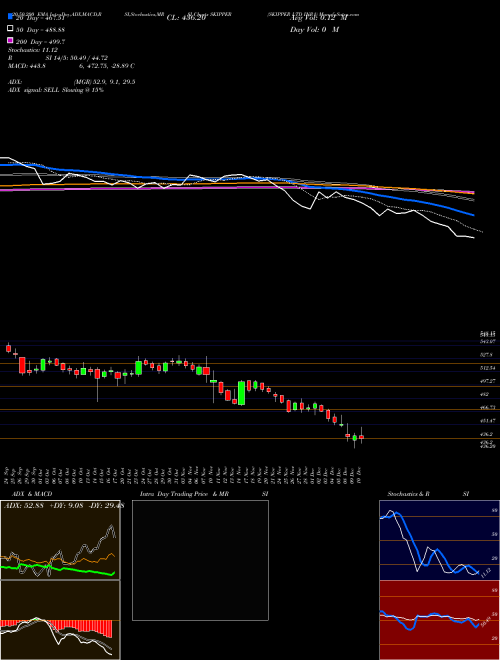Image resolution: width=500 pixels, height=660 pixels.
Task: Click 'ADX signal: SELL Slowing @ 15%'
Action: (x=56, y=90)
